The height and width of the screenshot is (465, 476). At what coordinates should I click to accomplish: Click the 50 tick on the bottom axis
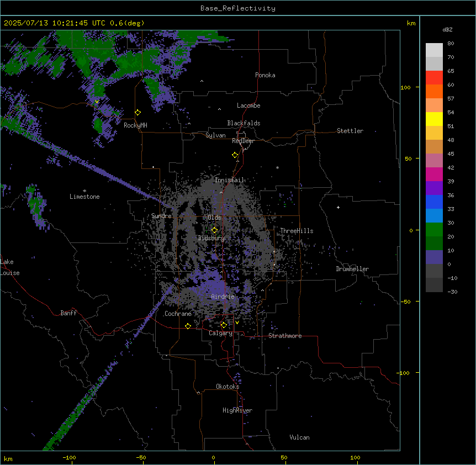284,457
